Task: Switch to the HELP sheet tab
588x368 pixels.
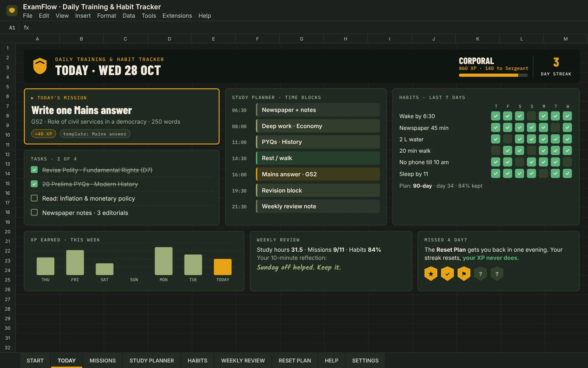Action: click(x=331, y=361)
